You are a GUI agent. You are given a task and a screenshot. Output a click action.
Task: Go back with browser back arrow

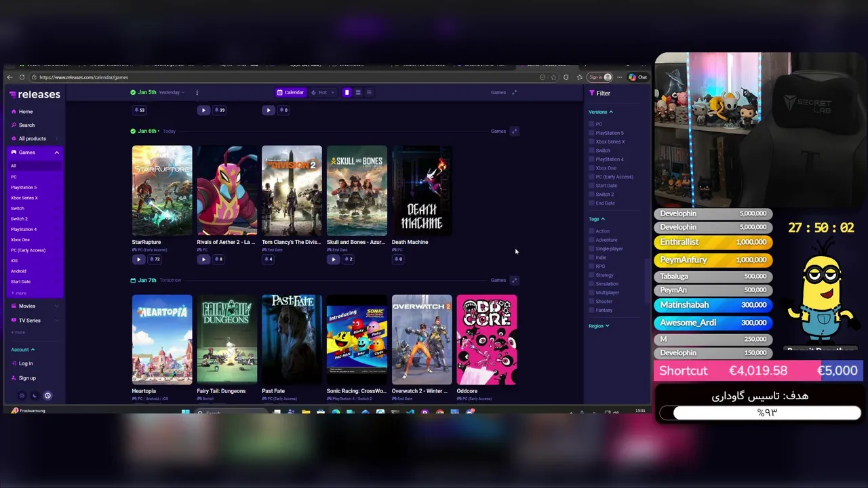pyautogui.click(x=9, y=77)
